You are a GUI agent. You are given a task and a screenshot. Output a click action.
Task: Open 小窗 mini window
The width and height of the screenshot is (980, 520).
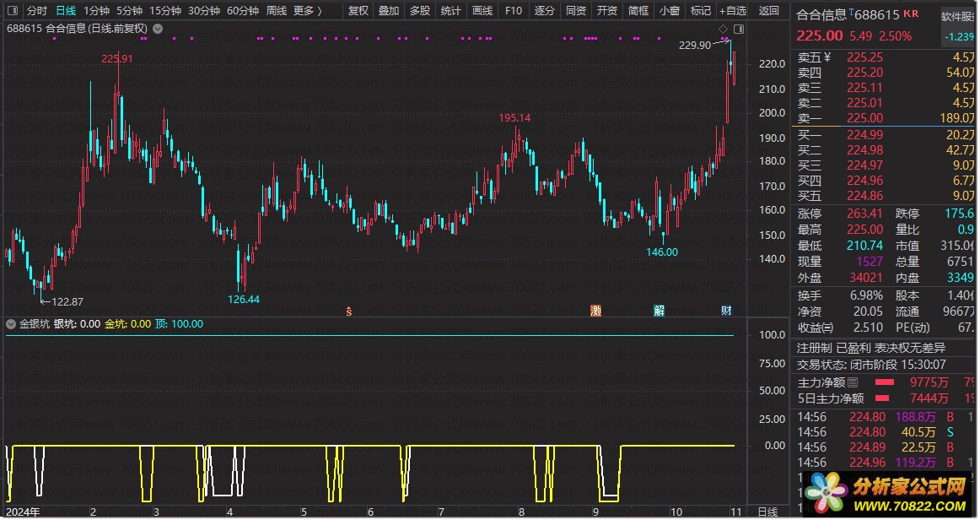(x=670, y=11)
